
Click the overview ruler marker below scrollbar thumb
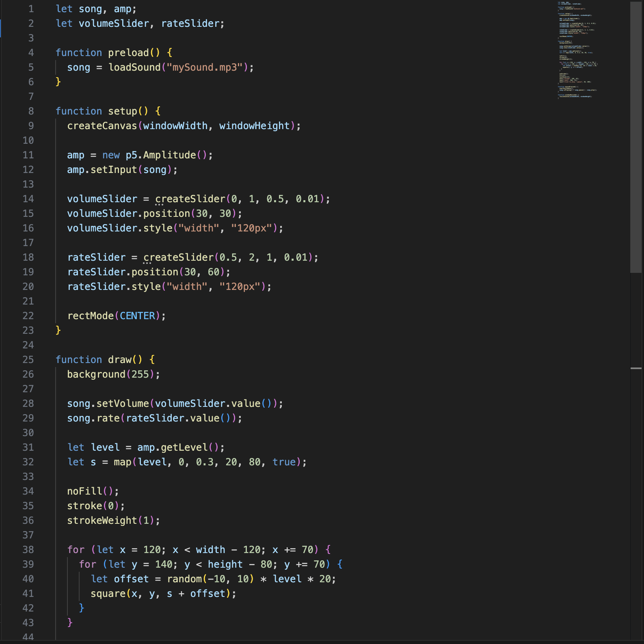point(635,368)
